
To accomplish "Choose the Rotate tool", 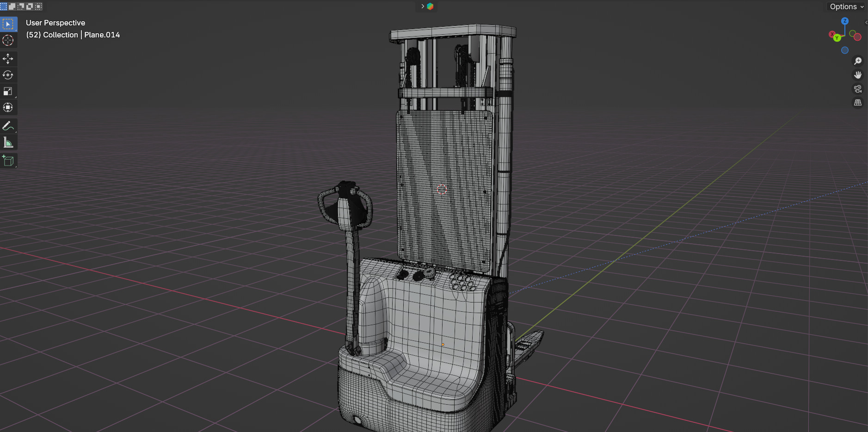I will (x=8, y=75).
